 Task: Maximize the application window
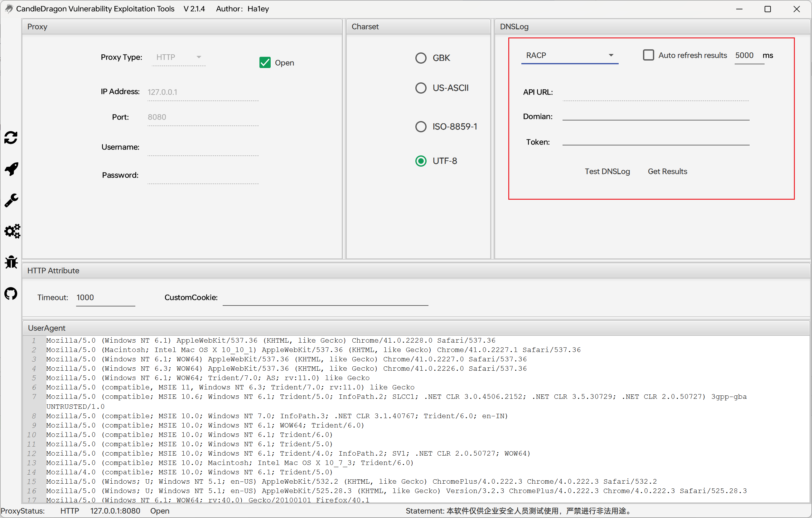tap(767, 9)
